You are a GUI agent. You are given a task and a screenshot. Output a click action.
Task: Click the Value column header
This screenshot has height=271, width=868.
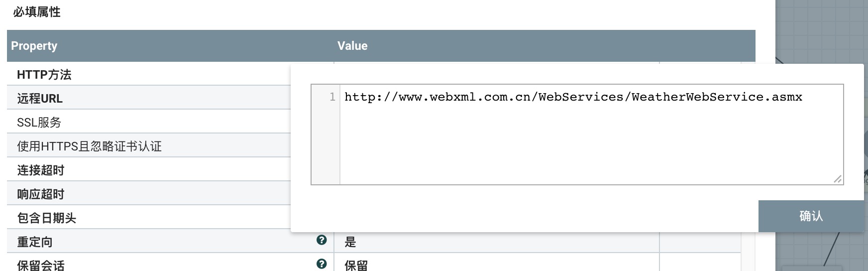(x=352, y=46)
